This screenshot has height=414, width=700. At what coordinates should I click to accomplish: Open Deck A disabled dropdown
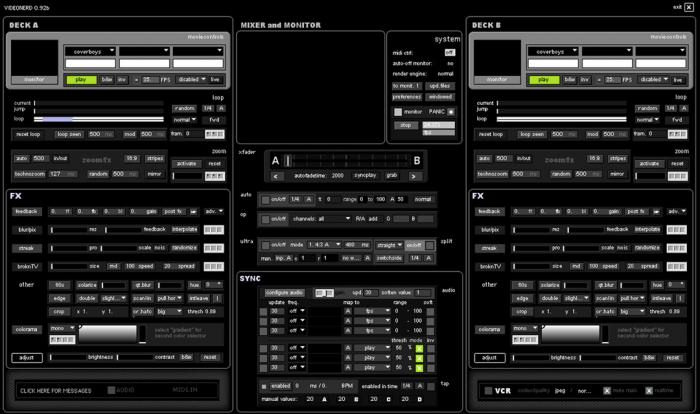click(x=192, y=79)
